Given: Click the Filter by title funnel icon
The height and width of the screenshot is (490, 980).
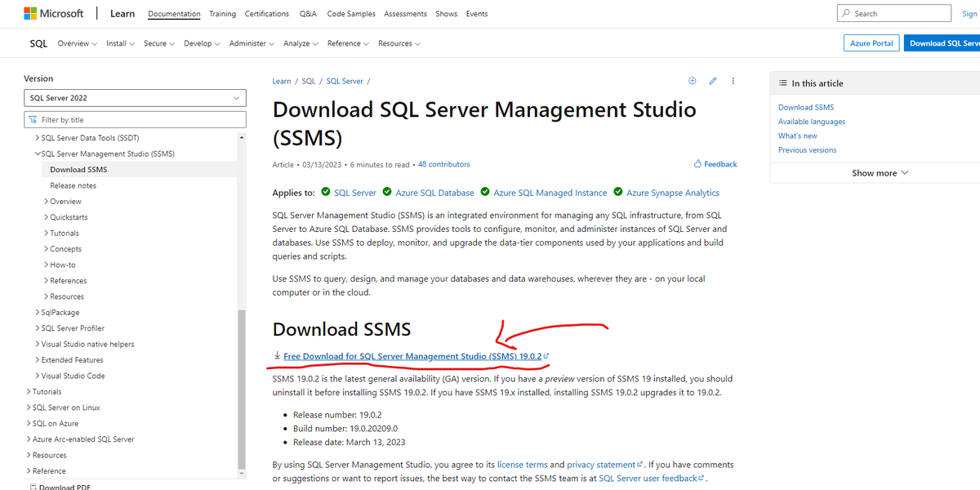Looking at the screenshot, I should (33, 120).
